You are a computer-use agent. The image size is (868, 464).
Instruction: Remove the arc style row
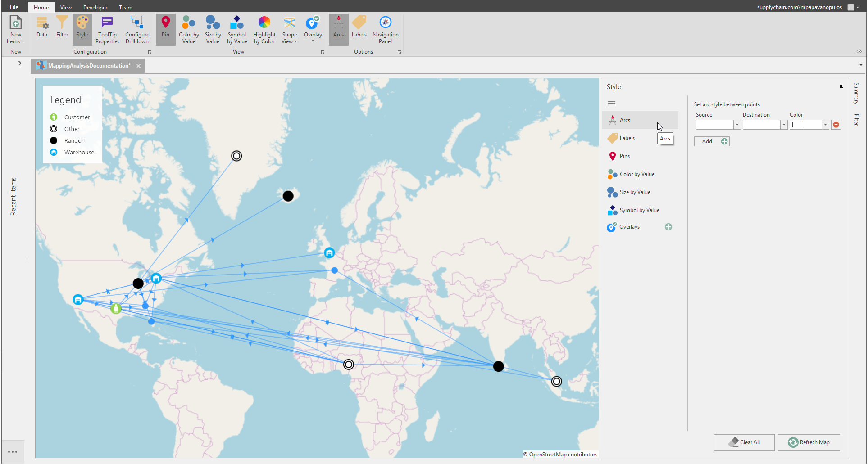(x=836, y=125)
